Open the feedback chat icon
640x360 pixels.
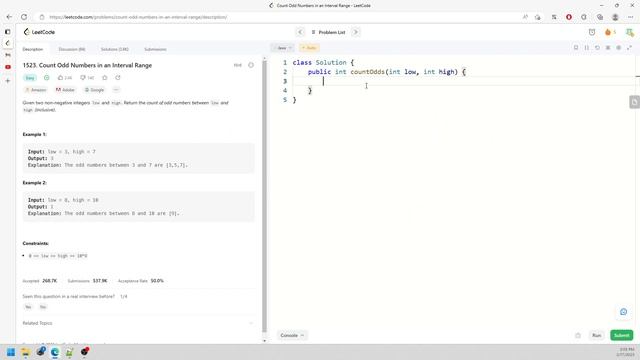point(623,312)
